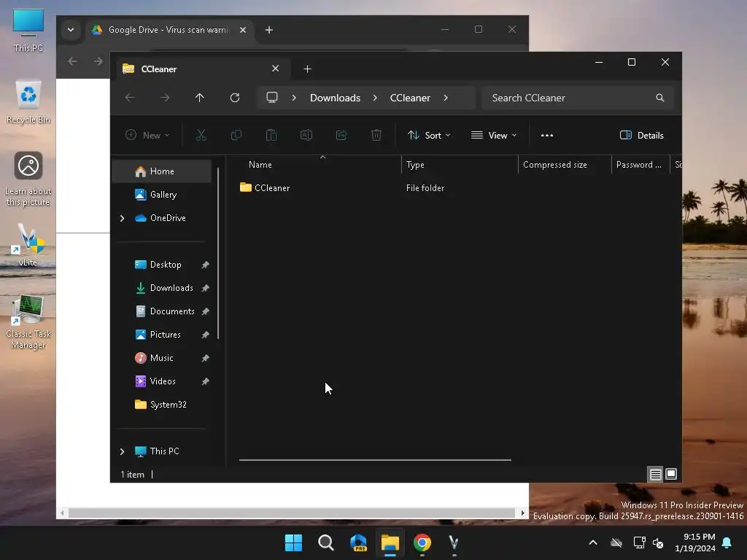
Task: Open System32 in navigation pane
Action: coord(162,405)
